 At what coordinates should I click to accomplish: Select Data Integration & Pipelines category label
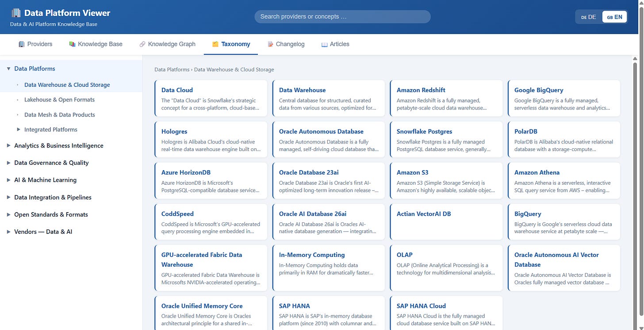coord(53,197)
